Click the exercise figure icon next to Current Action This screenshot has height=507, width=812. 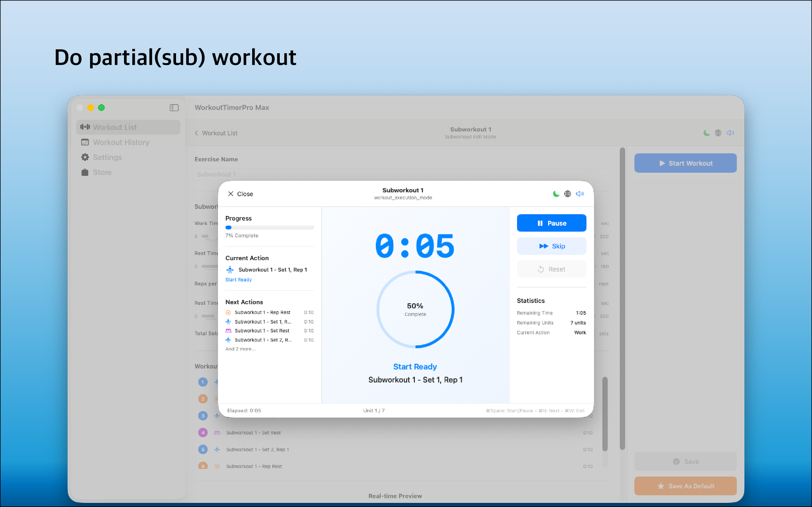point(230,269)
